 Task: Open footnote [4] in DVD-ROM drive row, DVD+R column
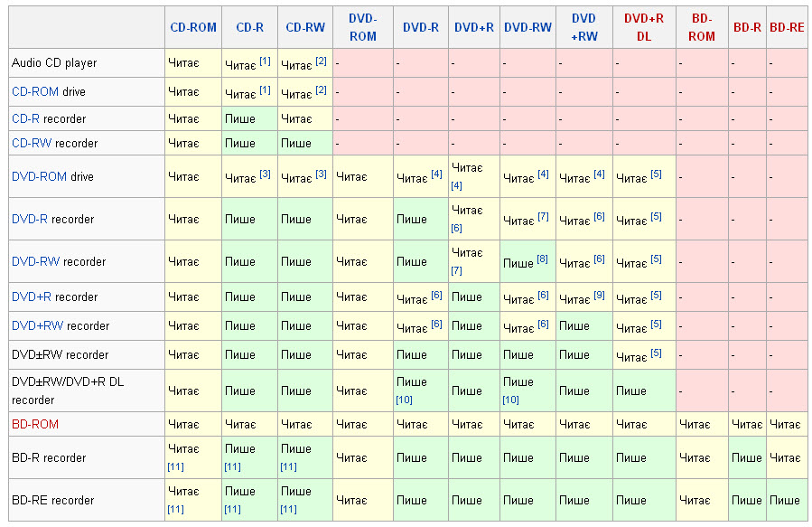pos(456,185)
